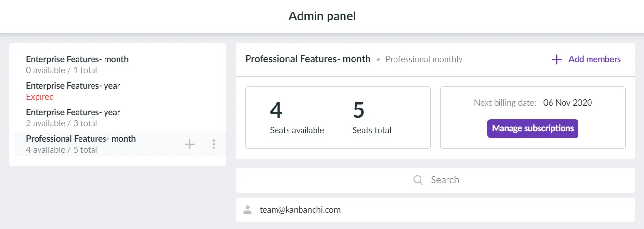Click the 5 Seats total counter
Image resolution: width=644 pixels, height=229 pixels.
(x=372, y=118)
